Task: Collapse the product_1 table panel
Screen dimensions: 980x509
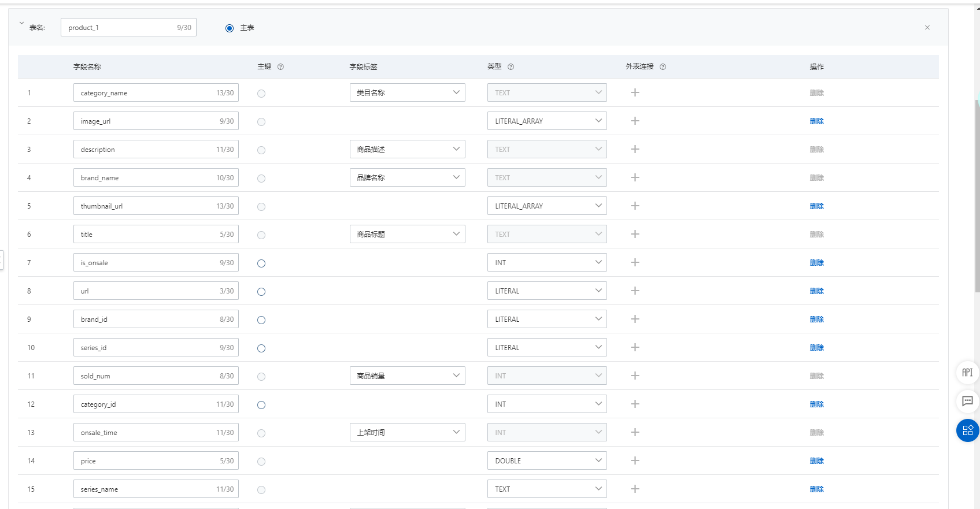Action: pyautogui.click(x=21, y=24)
